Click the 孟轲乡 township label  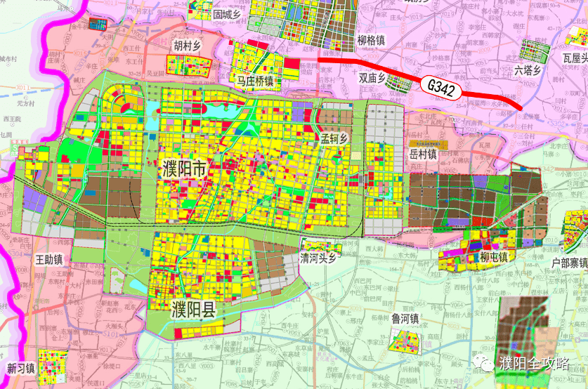pos(334,139)
